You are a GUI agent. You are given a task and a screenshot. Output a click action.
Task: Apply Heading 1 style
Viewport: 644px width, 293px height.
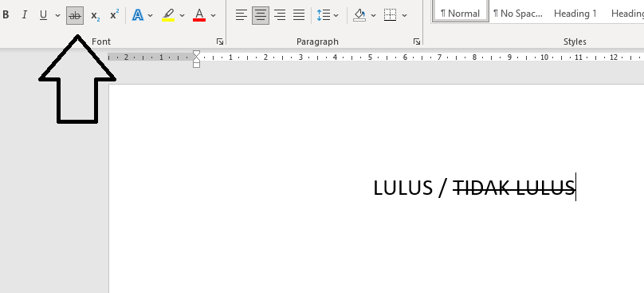(575, 14)
